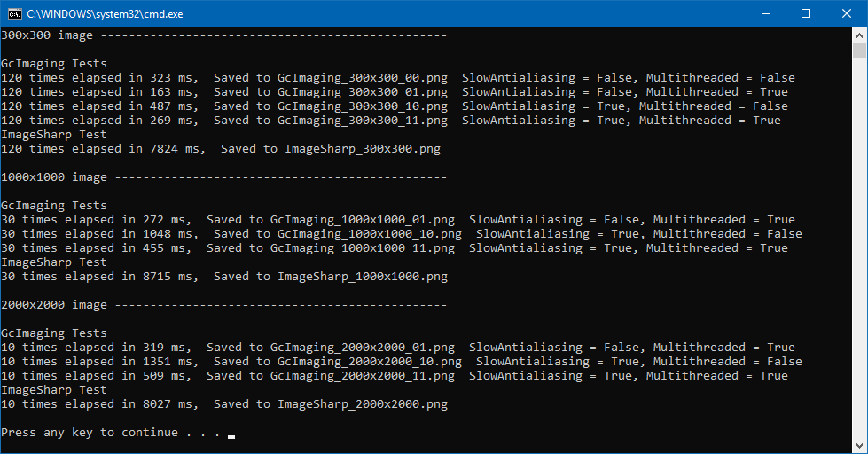868x454 pixels.
Task: Click the C:\WINDOWS\system32\cmd.exe title text
Action: click(x=106, y=14)
